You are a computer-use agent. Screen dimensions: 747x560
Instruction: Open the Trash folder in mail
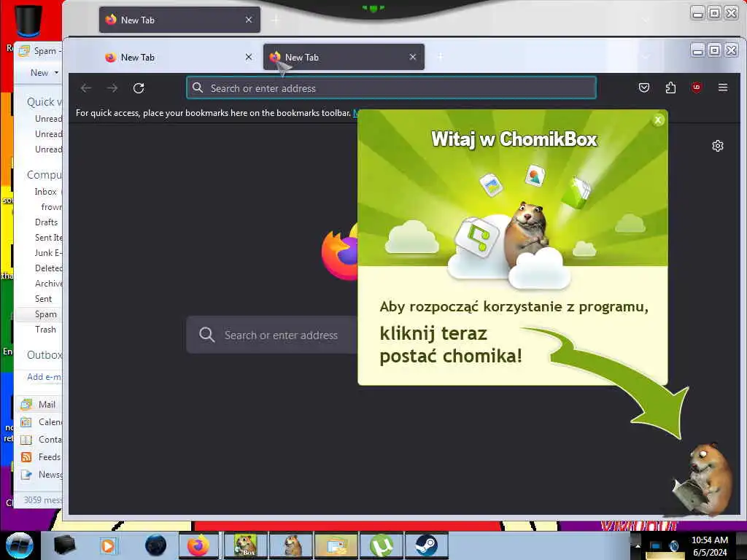click(45, 329)
